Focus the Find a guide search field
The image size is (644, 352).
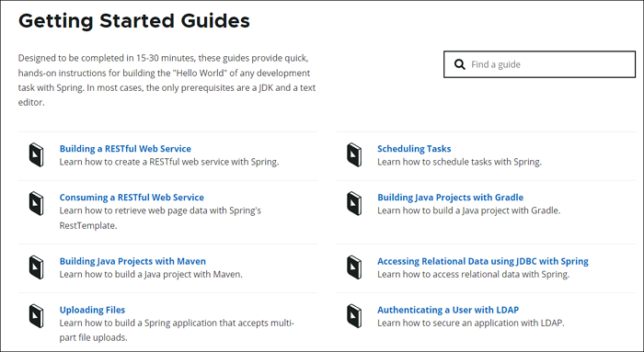[x=539, y=64]
